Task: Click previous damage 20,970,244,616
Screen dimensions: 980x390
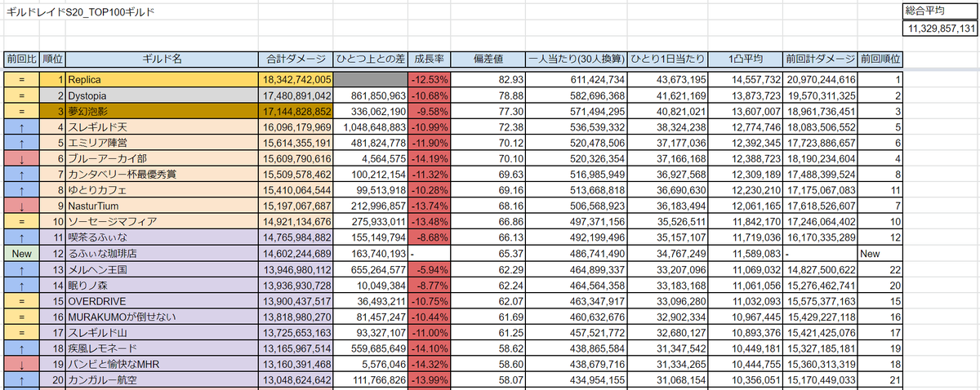Action: (820, 80)
